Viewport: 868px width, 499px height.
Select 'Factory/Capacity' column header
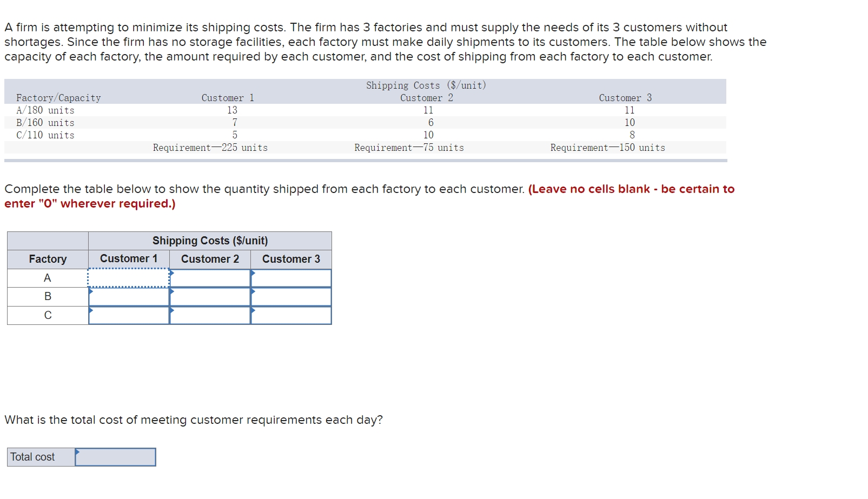[58, 98]
